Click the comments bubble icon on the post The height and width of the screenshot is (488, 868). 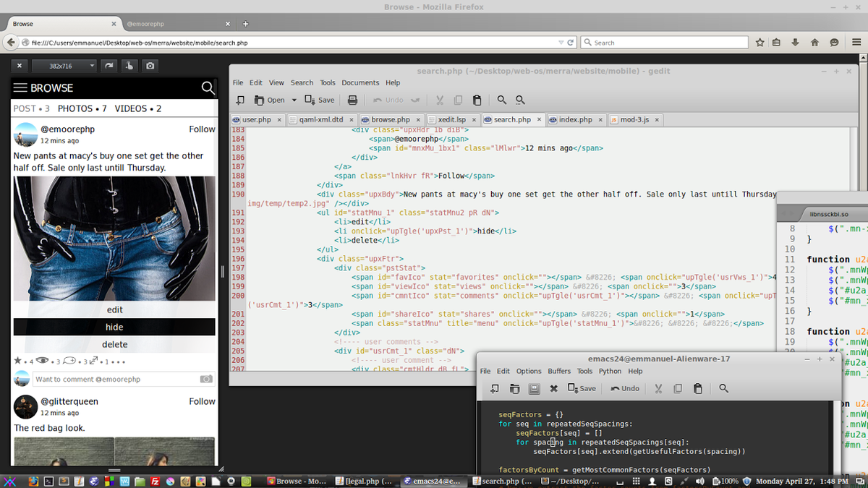(x=69, y=360)
